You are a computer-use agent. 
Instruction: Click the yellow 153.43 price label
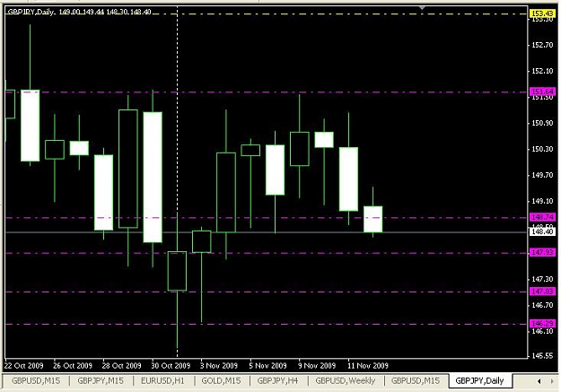point(542,13)
